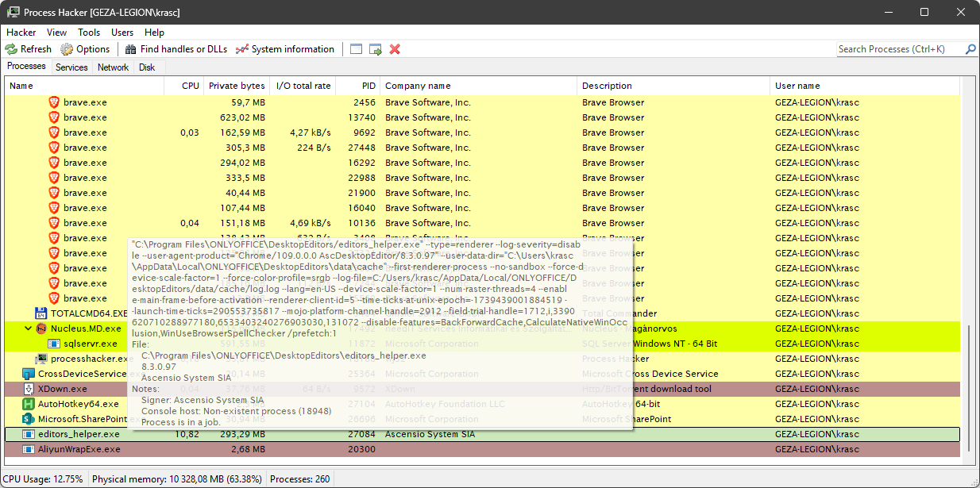Click the PID 20300 cell
980x488 pixels.
pyautogui.click(x=361, y=449)
